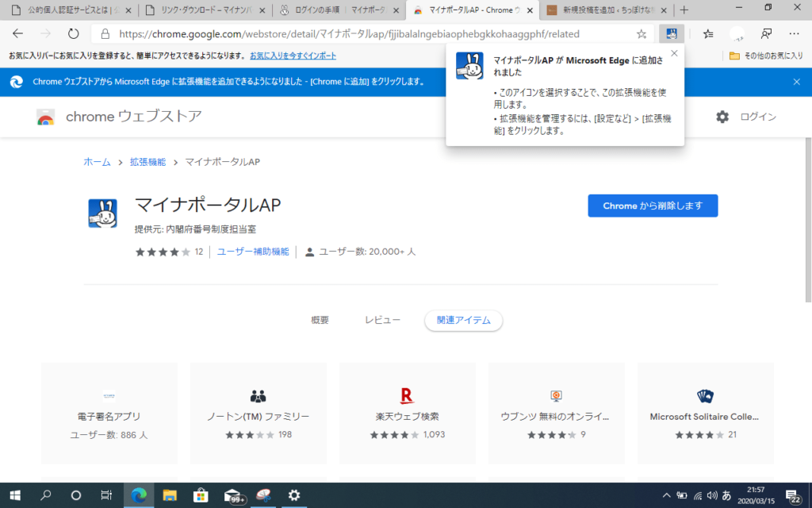The height and width of the screenshot is (508, 812).
Task: Open Task View on taskbar
Action: pos(106,495)
